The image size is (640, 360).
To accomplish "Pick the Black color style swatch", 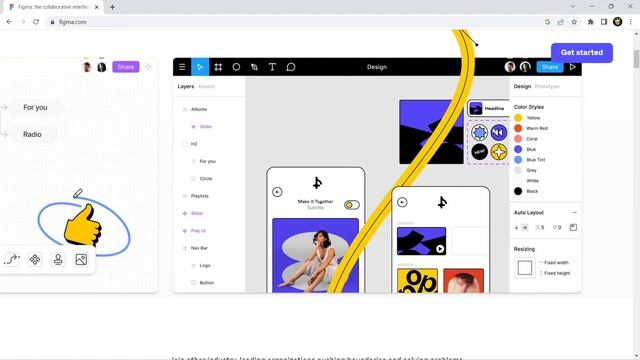I will (x=518, y=191).
